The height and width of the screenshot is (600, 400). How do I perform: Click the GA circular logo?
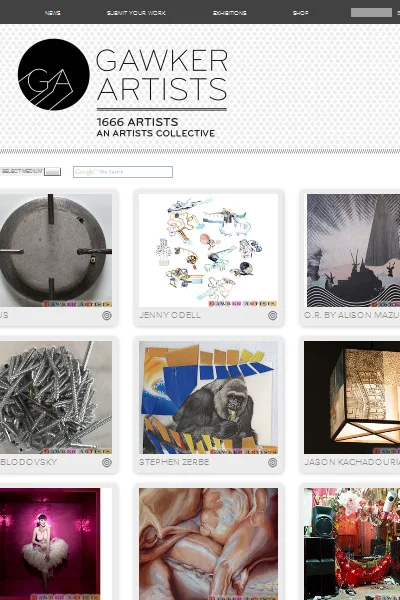(x=54, y=75)
